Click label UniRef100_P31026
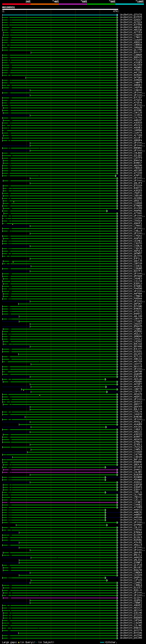This screenshot has height=644, width=146. [x=131, y=60]
